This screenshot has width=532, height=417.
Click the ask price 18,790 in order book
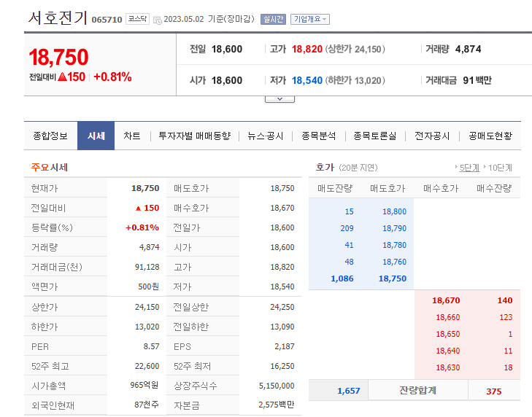point(394,228)
